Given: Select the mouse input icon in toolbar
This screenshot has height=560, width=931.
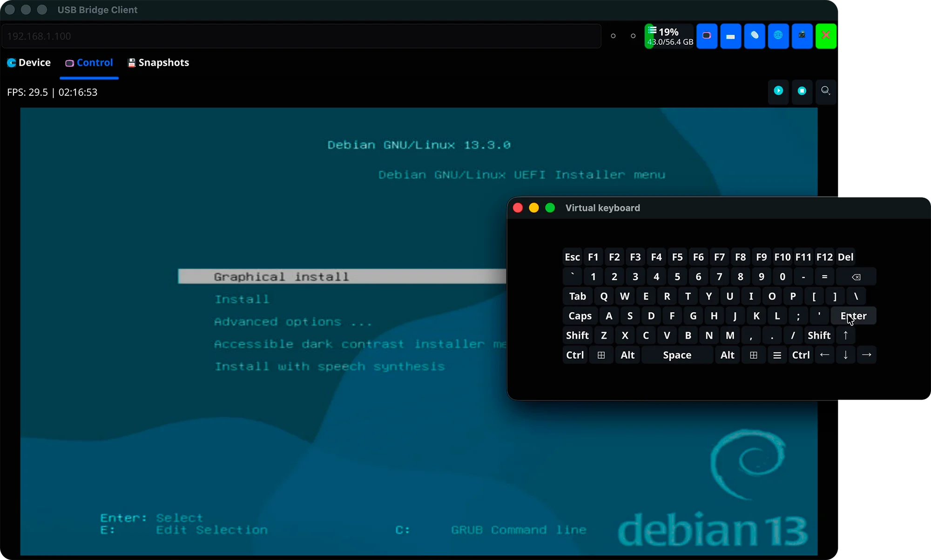Looking at the screenshot, I should coord(754,36).
